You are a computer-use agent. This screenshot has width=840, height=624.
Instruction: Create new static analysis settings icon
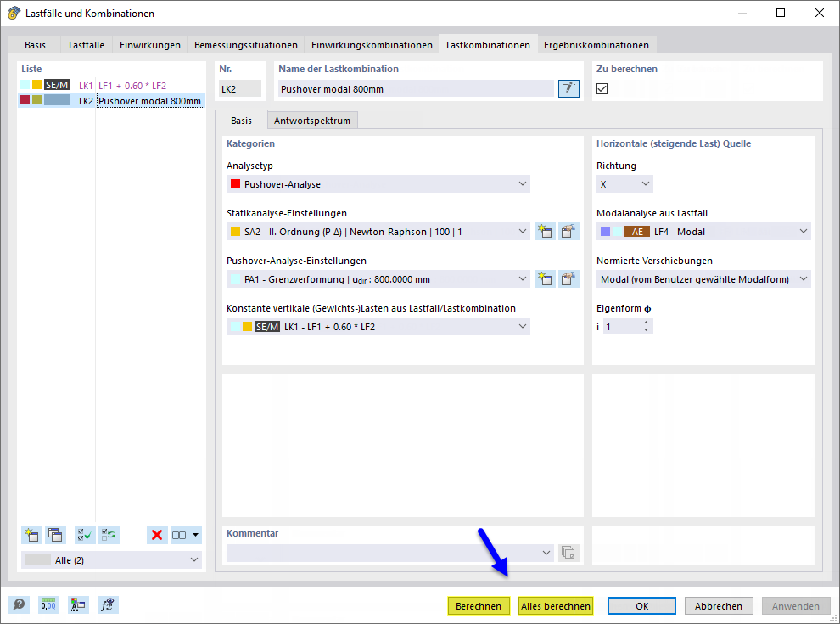coord(545,232)
